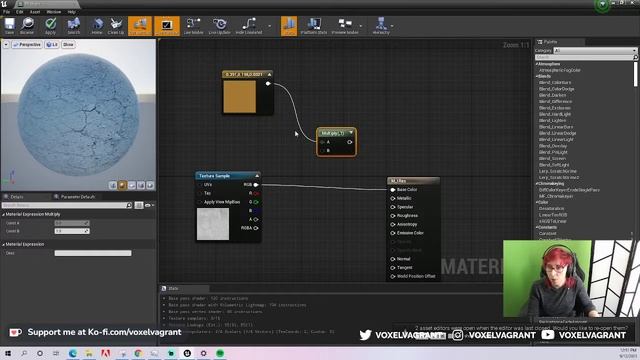
Task: Toggle Hide Unrelated nodes
Action: click(249, 26)
